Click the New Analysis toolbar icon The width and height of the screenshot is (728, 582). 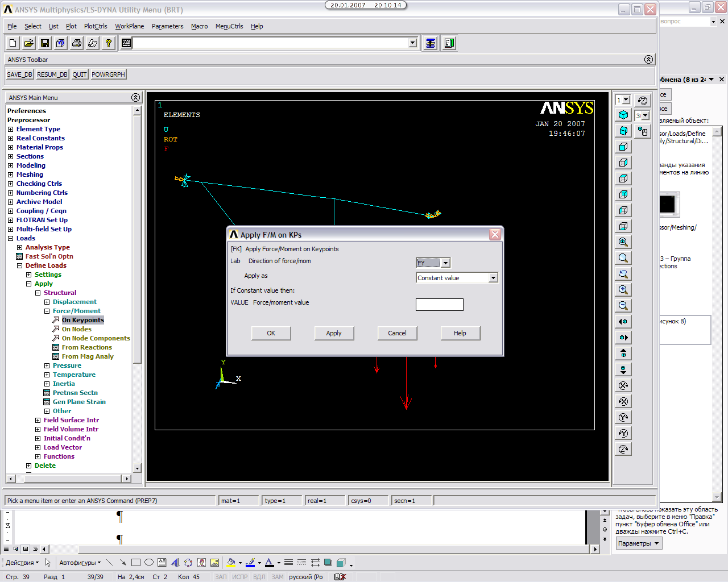(x=13, y=43)
